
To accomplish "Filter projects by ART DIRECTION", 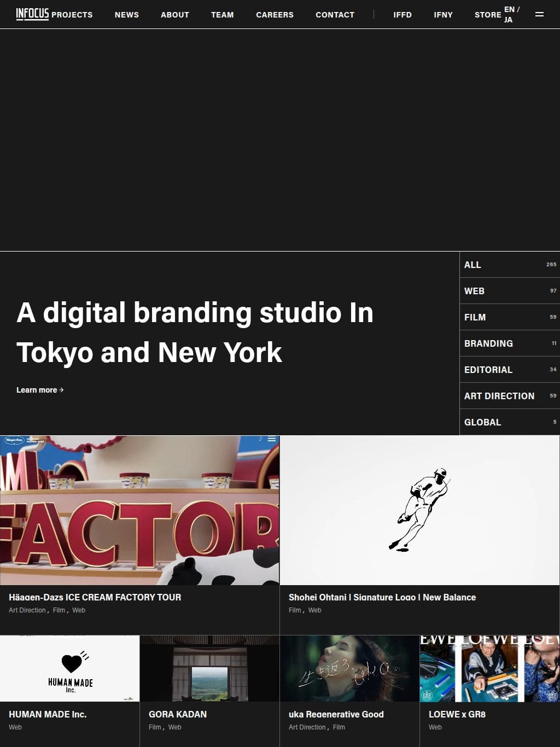I will click(x=510, y=396).
